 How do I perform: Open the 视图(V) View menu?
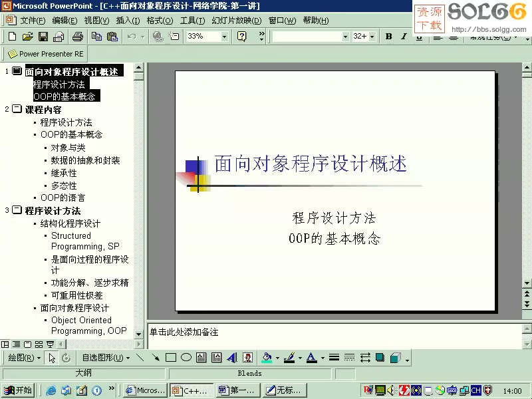tap(96, 21)
